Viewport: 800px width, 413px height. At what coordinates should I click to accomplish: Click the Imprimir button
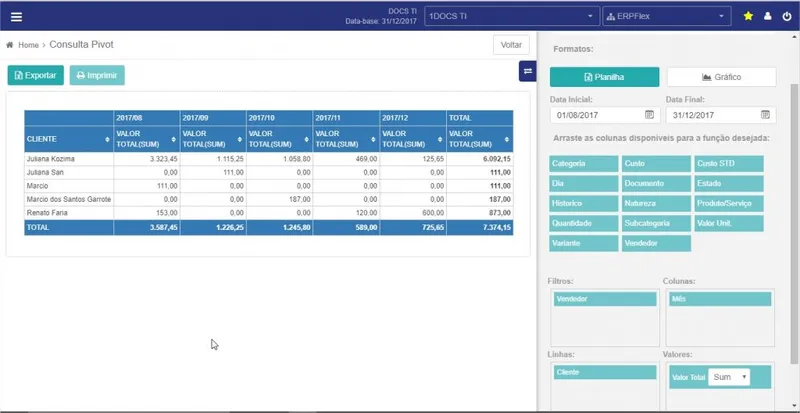pyautogui.click(x=97, y=75)
